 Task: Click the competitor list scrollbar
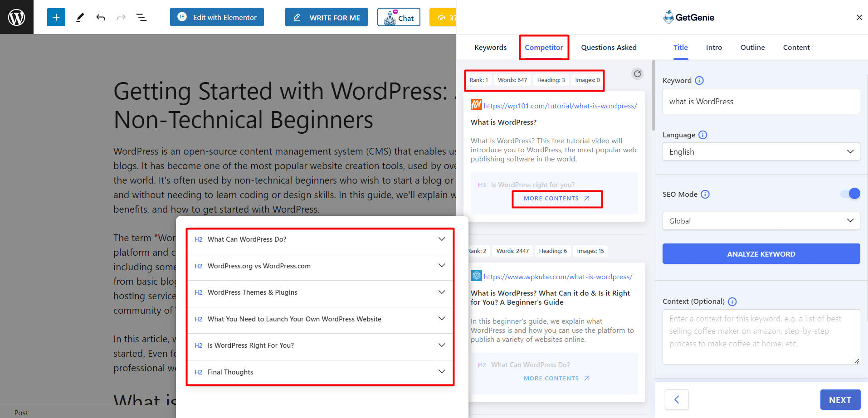point(653,95)
